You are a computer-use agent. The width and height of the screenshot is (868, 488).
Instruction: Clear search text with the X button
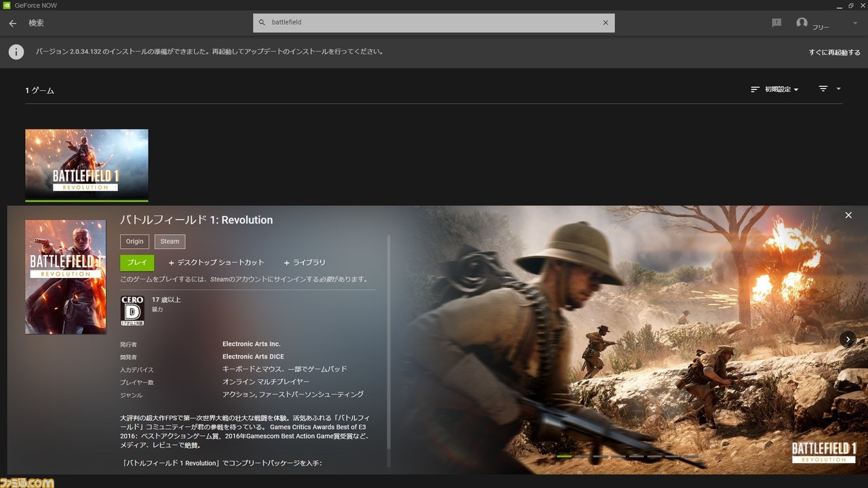point(606,22)
